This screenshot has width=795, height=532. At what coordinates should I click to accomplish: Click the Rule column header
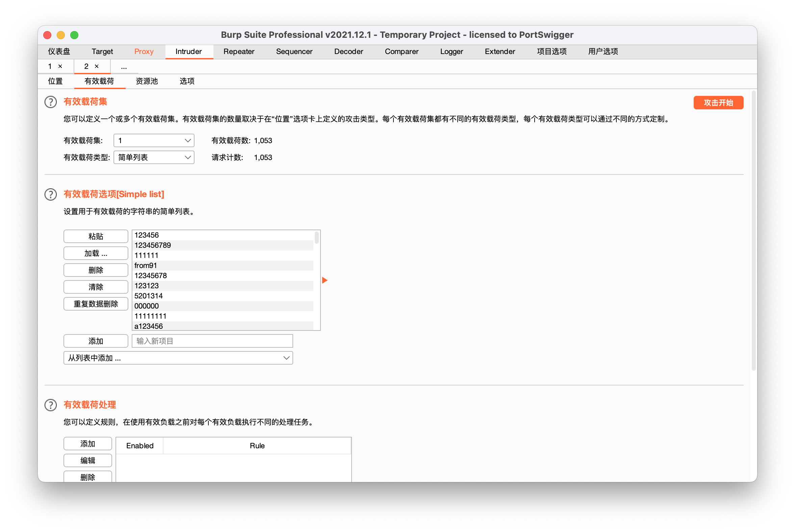tap(257, 446)
